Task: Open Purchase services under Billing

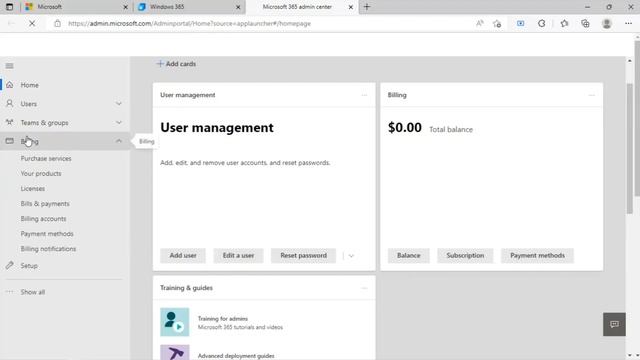Action: (x=46, y=158)
